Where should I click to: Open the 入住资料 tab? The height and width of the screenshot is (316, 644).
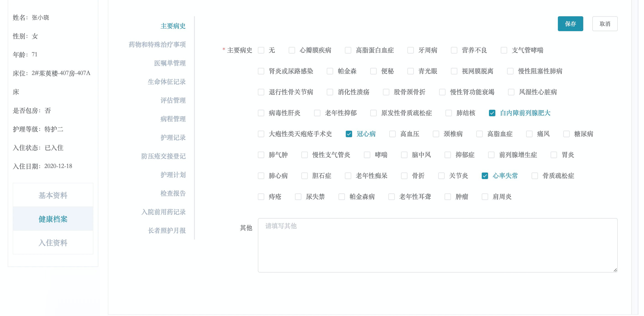tap(53, 243)
